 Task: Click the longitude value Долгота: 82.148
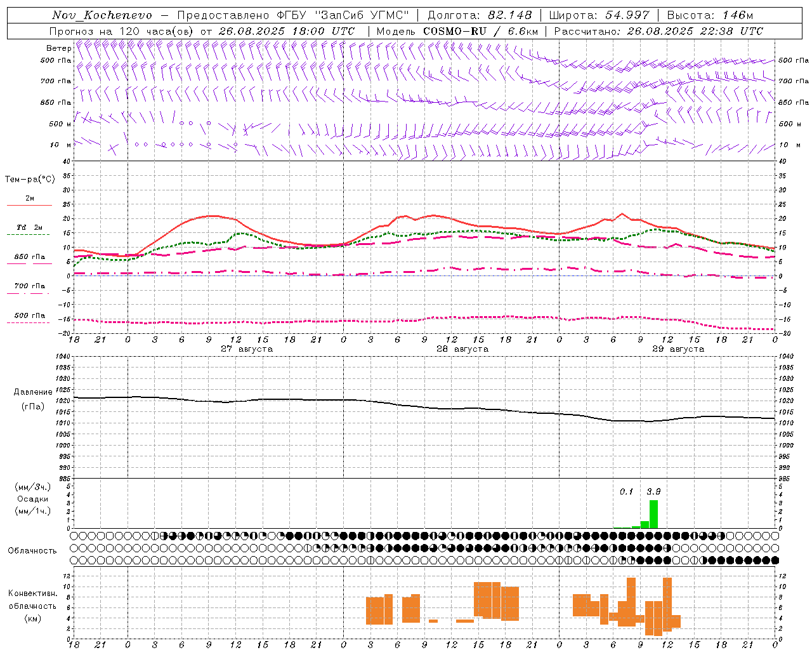point(480,15)
